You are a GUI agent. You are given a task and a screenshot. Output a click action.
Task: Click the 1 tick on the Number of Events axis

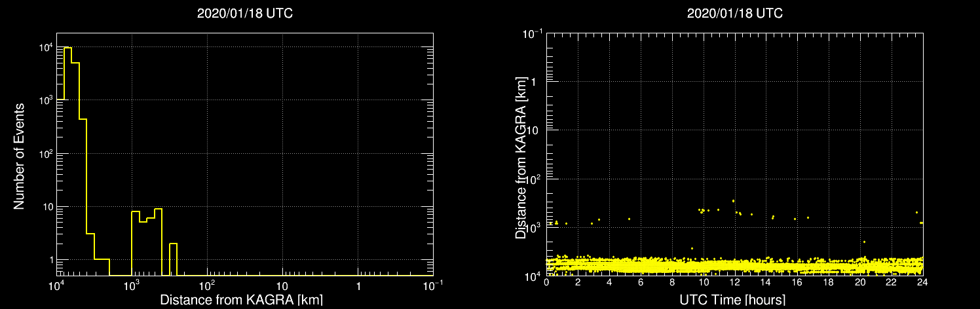pos(51,260)
